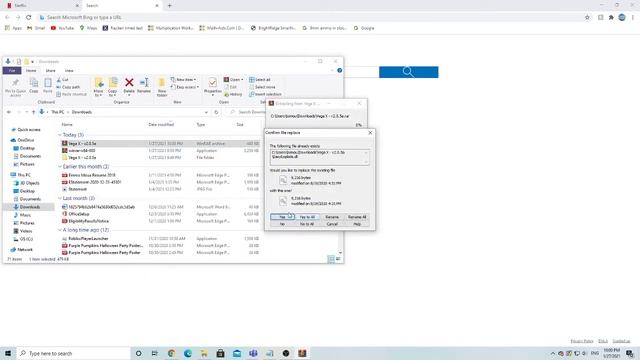Viewport: 640px width, 360px height.
Task: Switch to the Share ribbon tab
Action: 50,71
